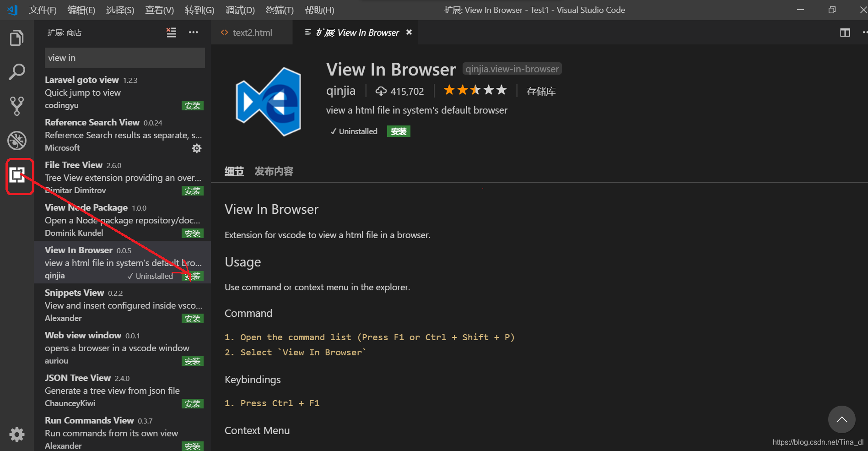Viewport: 868px width, 451px height.
Task: Install View In Browser from details page
Action: pyautogui.click(x=399, y=131)
